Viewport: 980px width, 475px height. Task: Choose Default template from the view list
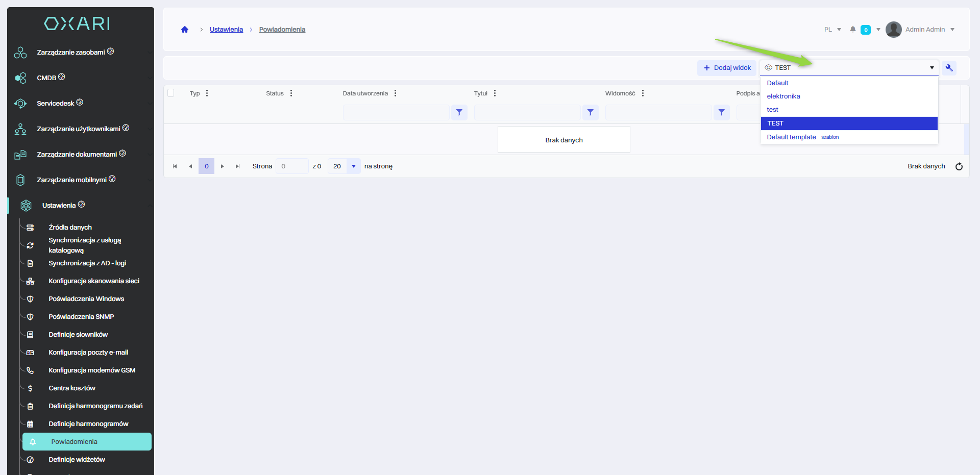[791, 137]
